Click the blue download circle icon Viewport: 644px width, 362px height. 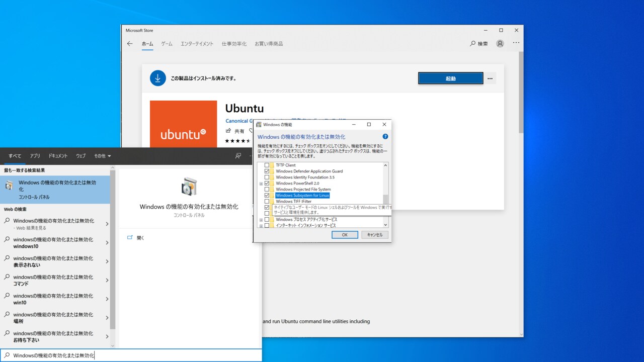pos(158,78)
